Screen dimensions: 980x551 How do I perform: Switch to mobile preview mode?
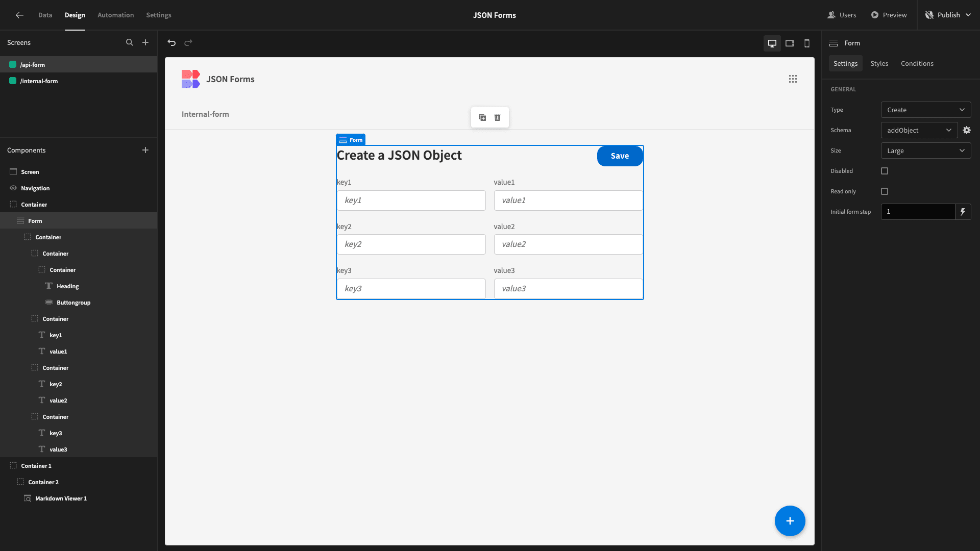[807, 43]
